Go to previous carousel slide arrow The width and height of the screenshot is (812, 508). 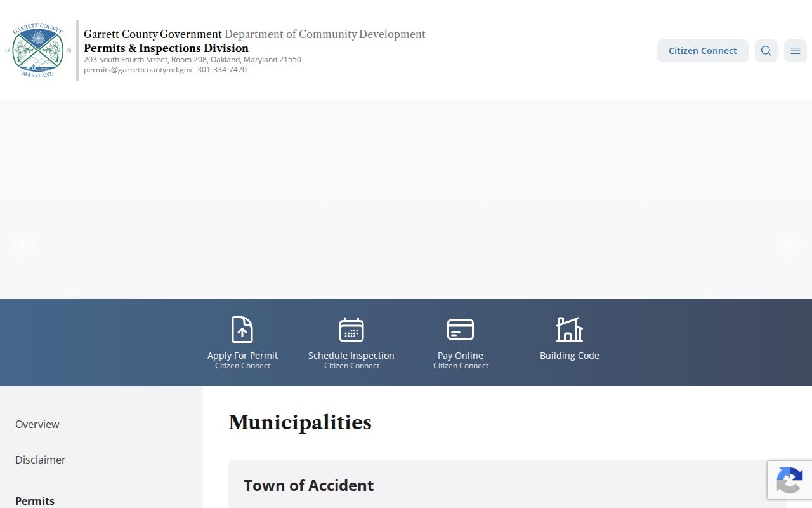pyautogui.click(x=23, y=244)
